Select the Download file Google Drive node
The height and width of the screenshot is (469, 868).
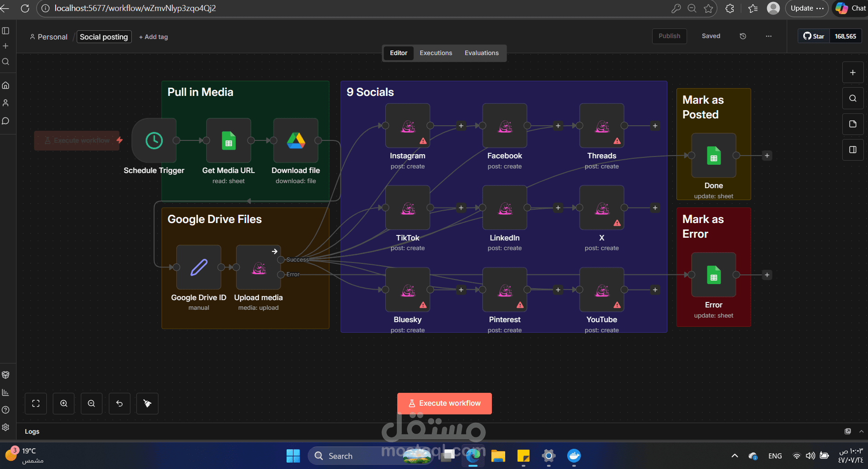tap(296, 140)
